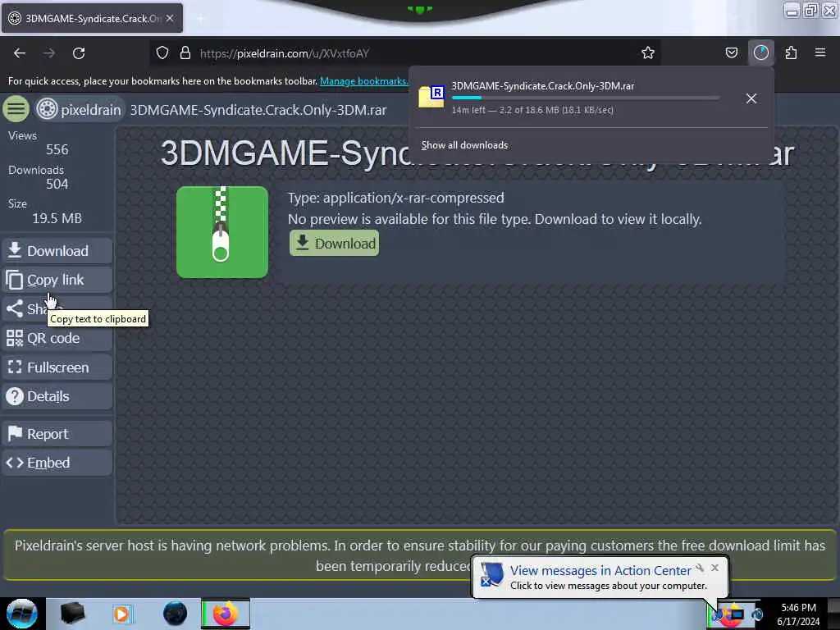Click the browser forward arrow
This screenshot has width=840, height=630.
[x=49, y=53]
